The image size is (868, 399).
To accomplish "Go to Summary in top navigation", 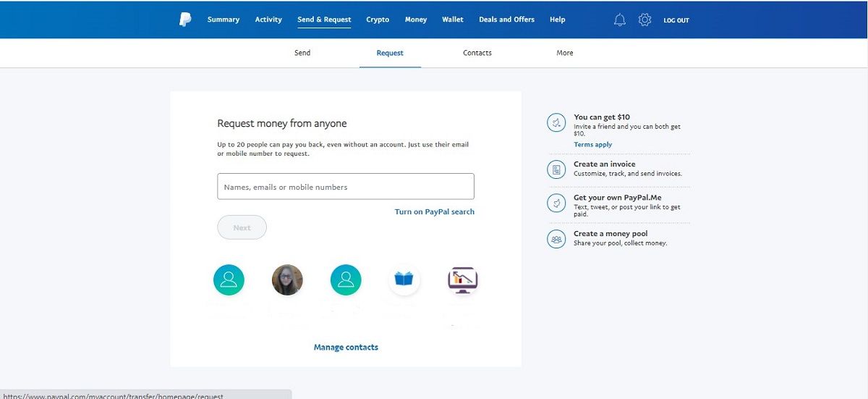I will [224, 20].
